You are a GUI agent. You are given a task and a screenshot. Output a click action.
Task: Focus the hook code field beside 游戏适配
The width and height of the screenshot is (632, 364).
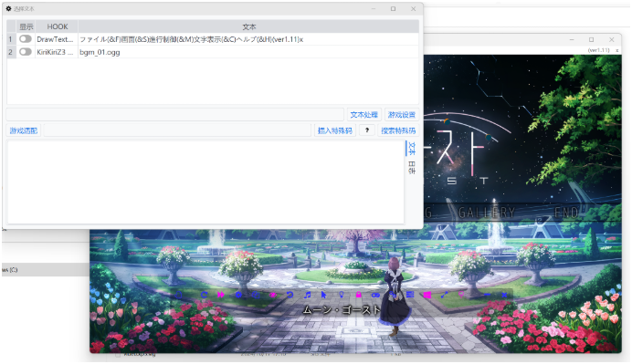[x=177, y=130]
